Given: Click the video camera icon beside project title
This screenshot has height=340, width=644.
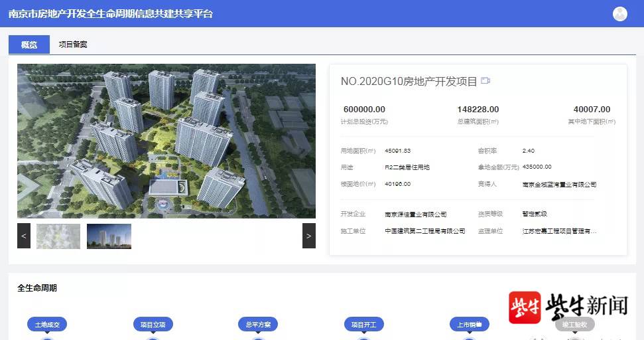Looking at the screenshot, I should click(485, 81).
